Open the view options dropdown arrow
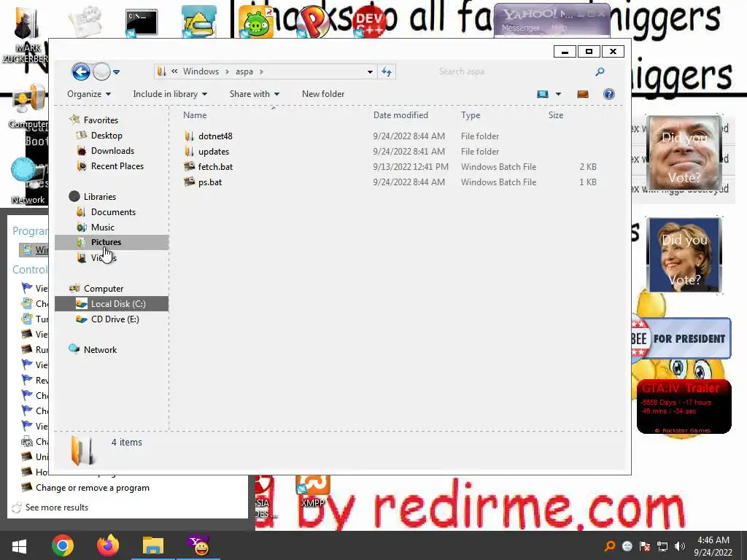The image size is (747, 560). coord(558,94)
